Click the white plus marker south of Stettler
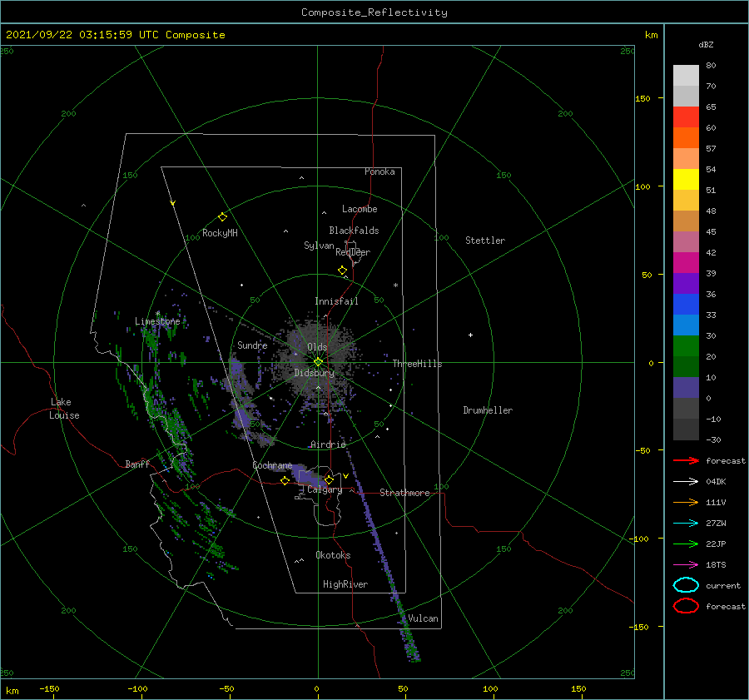The image size is (749, 700). click(470, 335)
